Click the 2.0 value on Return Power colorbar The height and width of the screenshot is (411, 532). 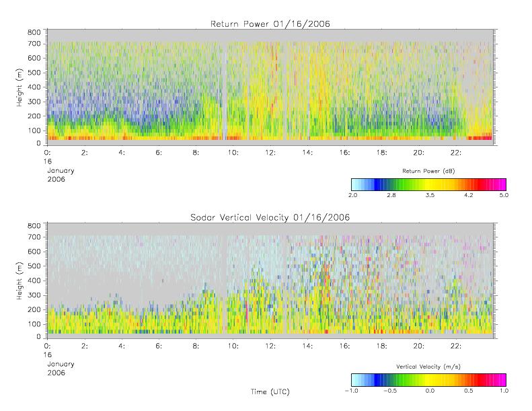tap(353, 195)
